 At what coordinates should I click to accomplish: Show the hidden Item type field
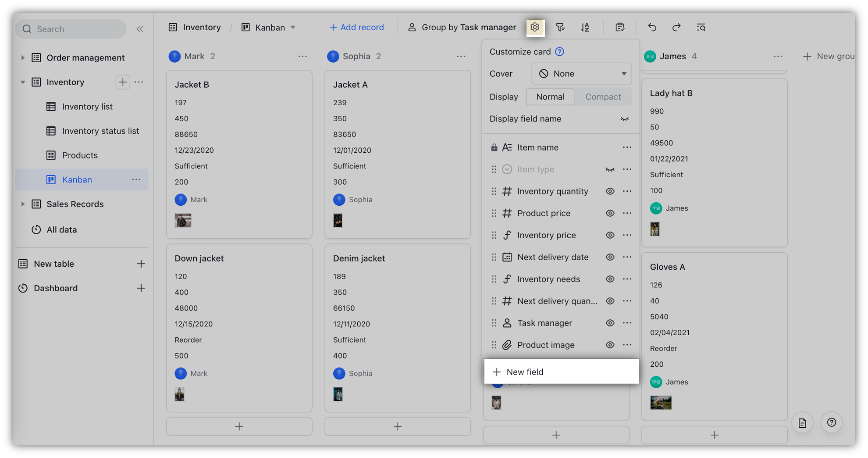pyautogui.click(x=610, y=169)
